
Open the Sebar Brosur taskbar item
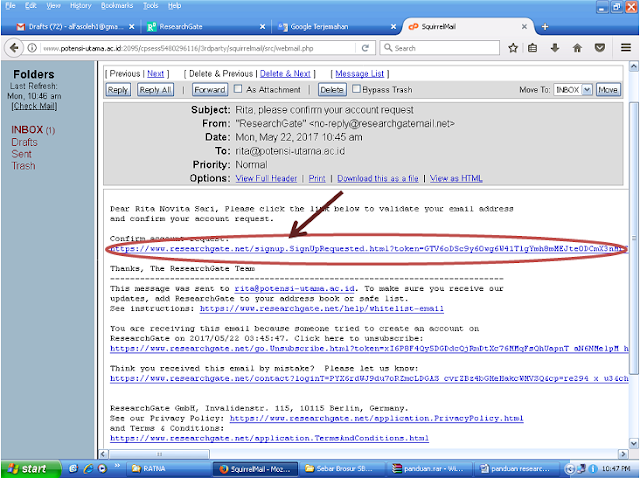pos(342,469)
